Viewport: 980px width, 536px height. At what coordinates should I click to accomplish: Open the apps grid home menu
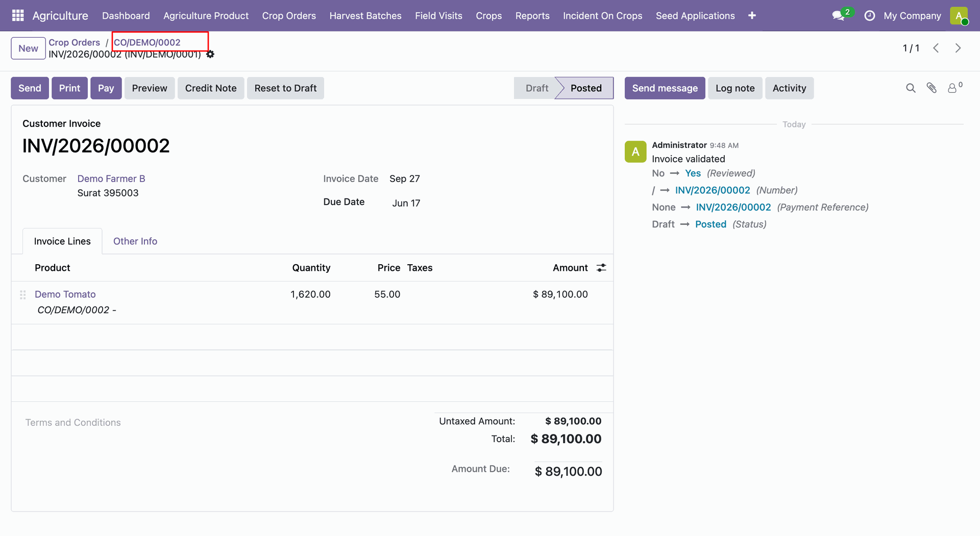18,15
